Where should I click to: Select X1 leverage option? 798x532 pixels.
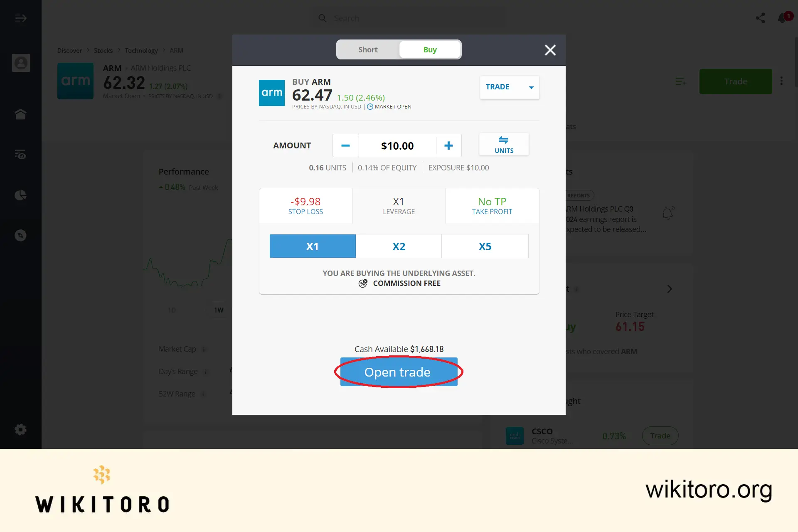pos(312,246)
